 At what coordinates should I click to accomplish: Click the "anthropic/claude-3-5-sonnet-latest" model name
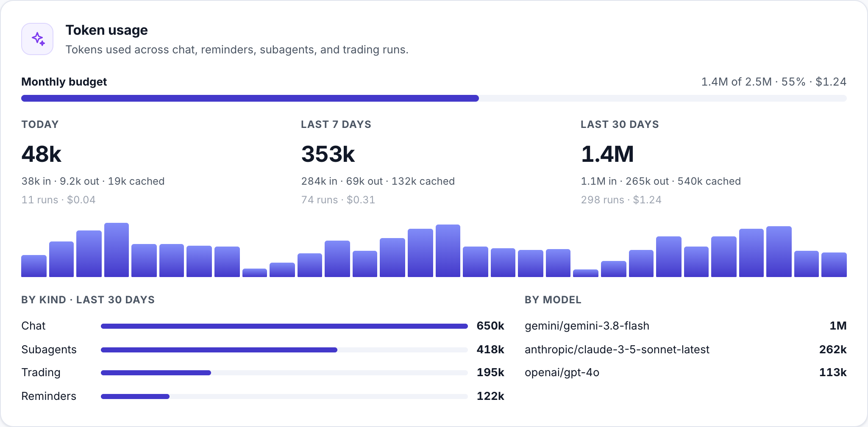click(x=617, y=349)
